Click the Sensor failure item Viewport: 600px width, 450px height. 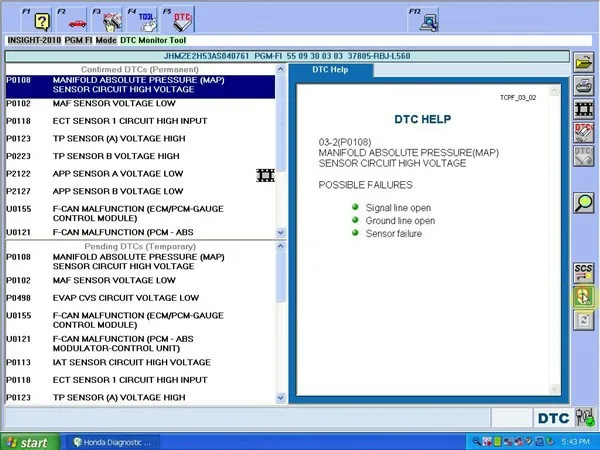tap(394, 234)
